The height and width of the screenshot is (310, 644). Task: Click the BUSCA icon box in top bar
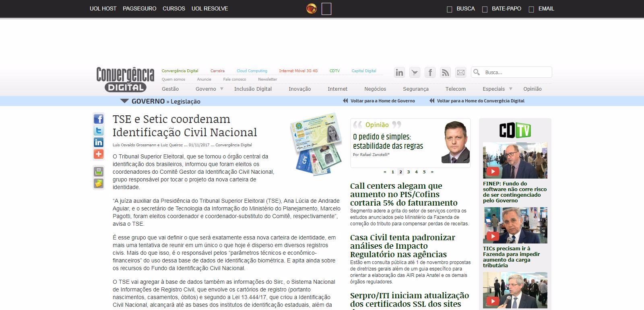[x=450, y=9]
